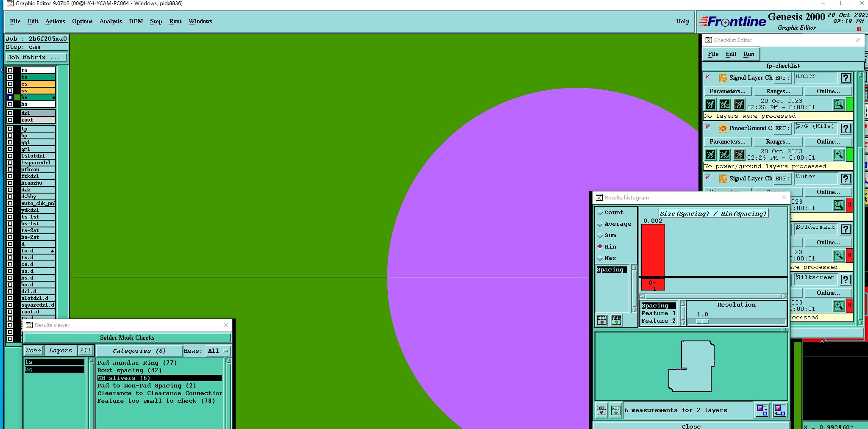Image resolution: width=868 pixels, height=429 pixels.
Task: Click middle run icon under Power/Ground check
Action: click(725, 155)
